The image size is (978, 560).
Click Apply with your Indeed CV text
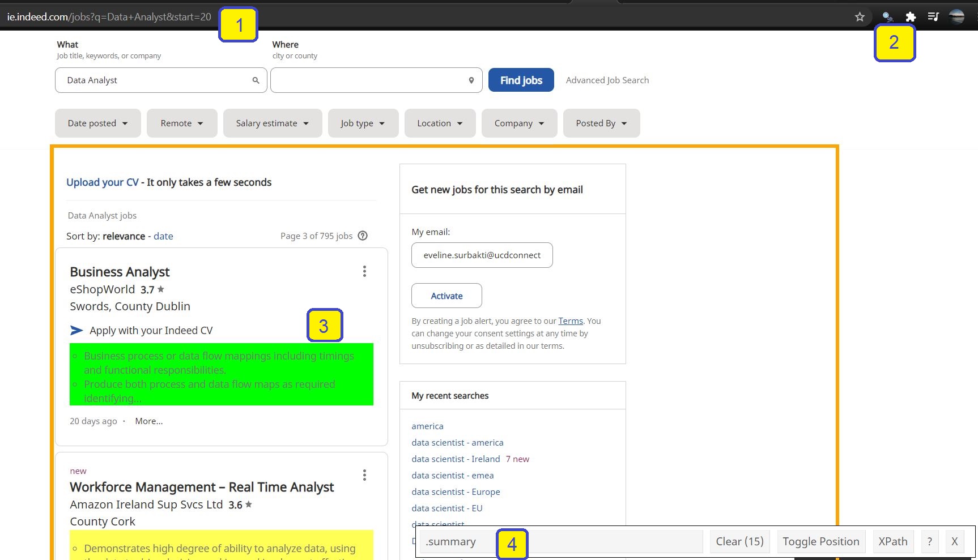(151, 331)
